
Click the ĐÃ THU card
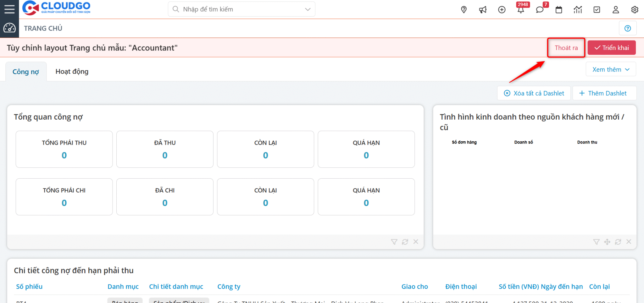pos(165,149)
